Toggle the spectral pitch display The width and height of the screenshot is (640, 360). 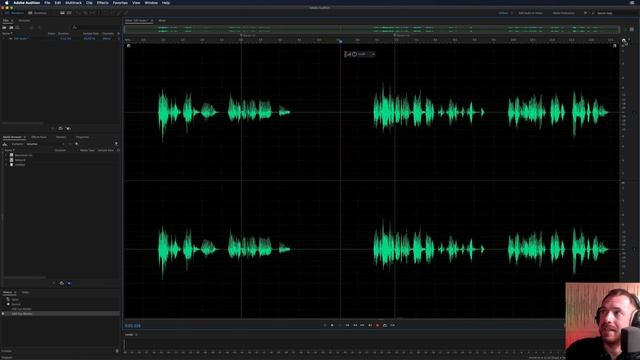69,13
